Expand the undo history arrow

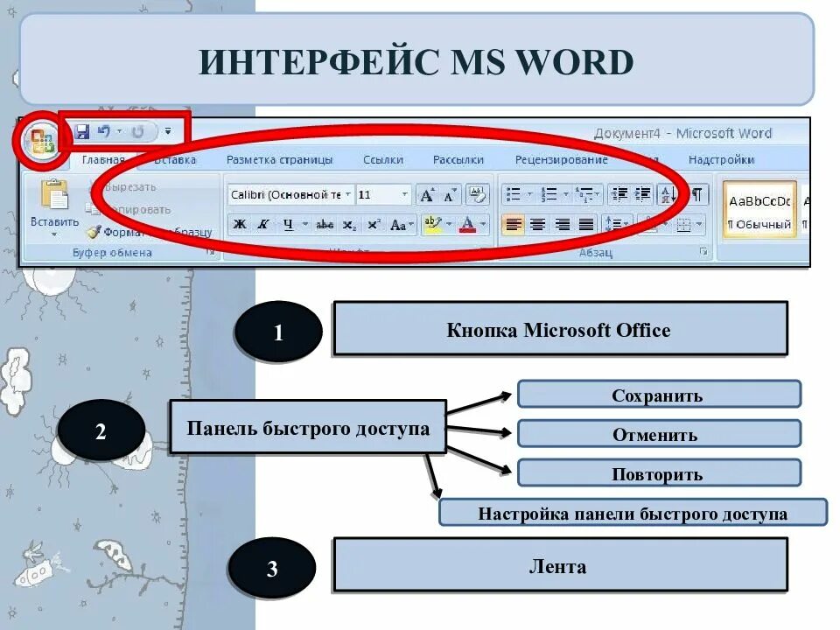click(x=120, y=131)
